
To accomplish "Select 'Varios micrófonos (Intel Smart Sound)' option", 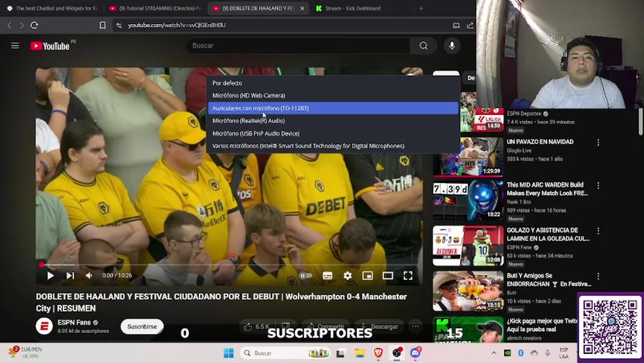I will [333, 146].
